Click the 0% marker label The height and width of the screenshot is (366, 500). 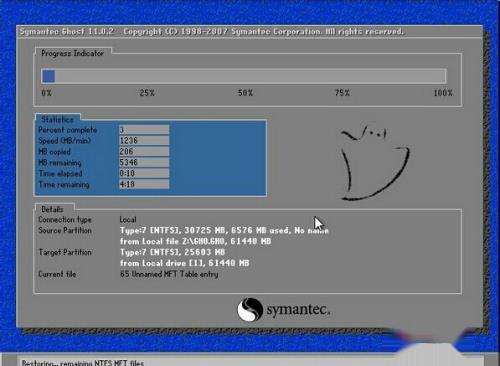click(47, 93)
